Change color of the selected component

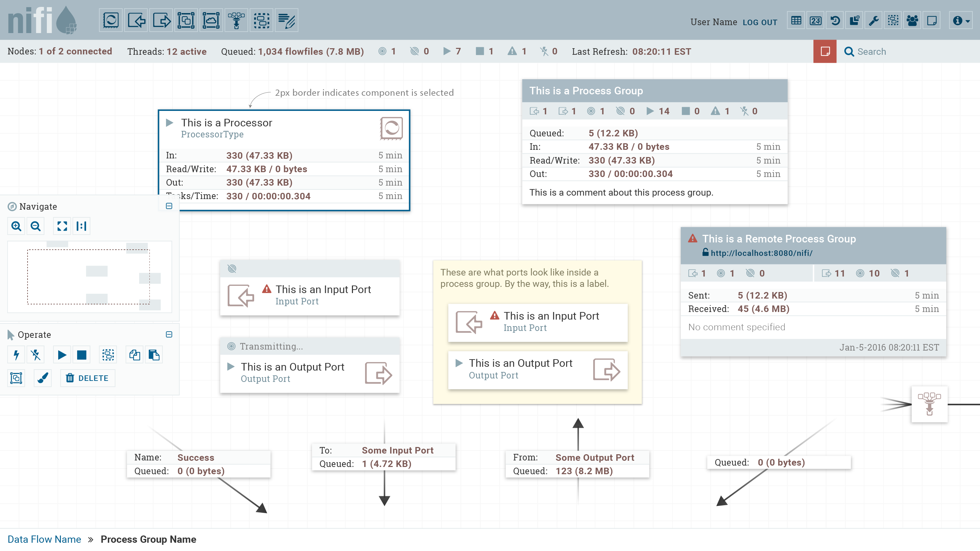click(x=43, y=378)
